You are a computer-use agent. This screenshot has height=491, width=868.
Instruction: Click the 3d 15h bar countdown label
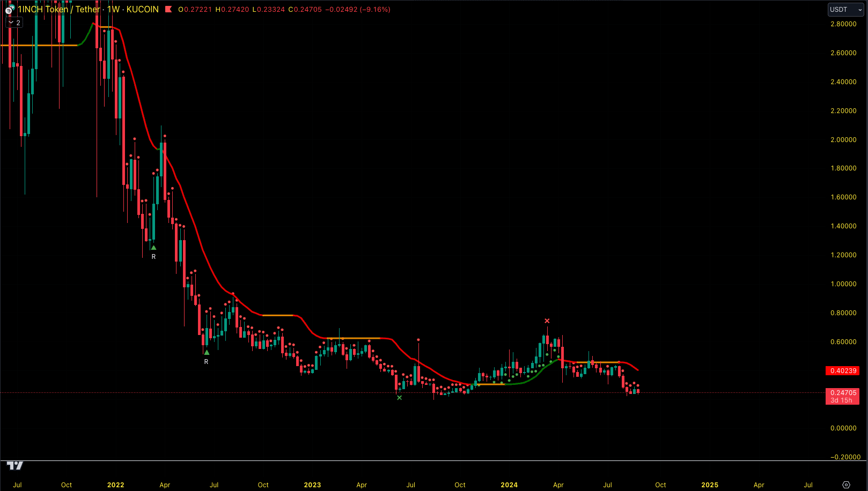(x=841, y=400)
